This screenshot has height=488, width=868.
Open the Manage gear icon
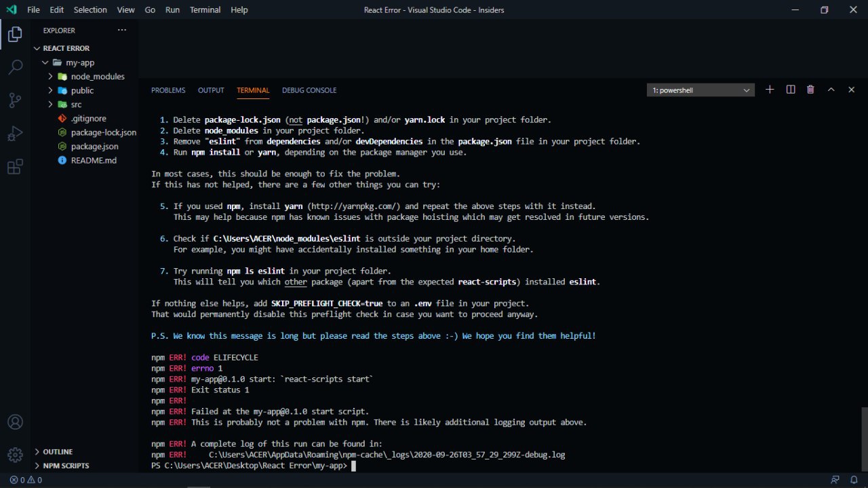15,454
